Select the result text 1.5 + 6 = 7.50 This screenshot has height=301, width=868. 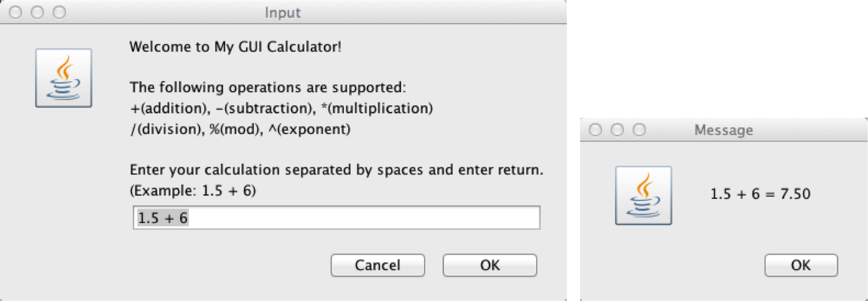pyautogui.click(x=760, y=194)
